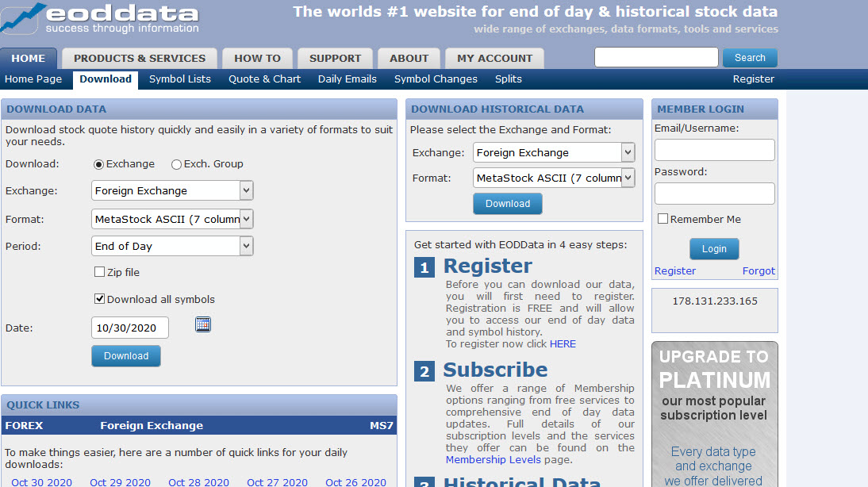Click Home Page in the submenu

point(33,79)
